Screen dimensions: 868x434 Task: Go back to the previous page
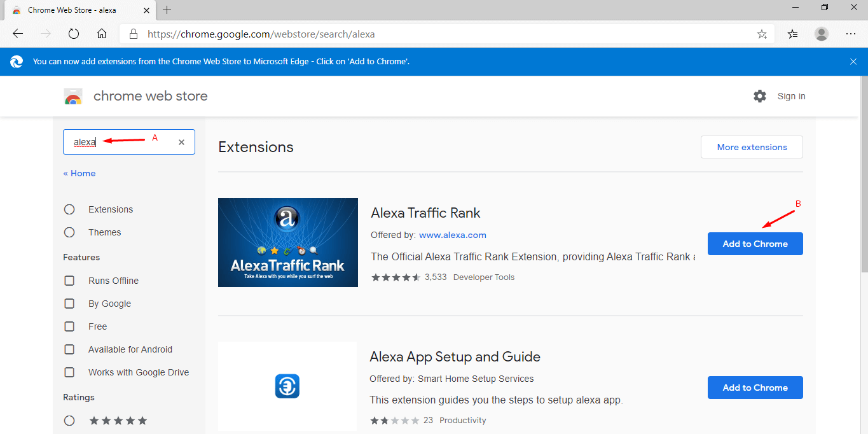coord(18,34)
